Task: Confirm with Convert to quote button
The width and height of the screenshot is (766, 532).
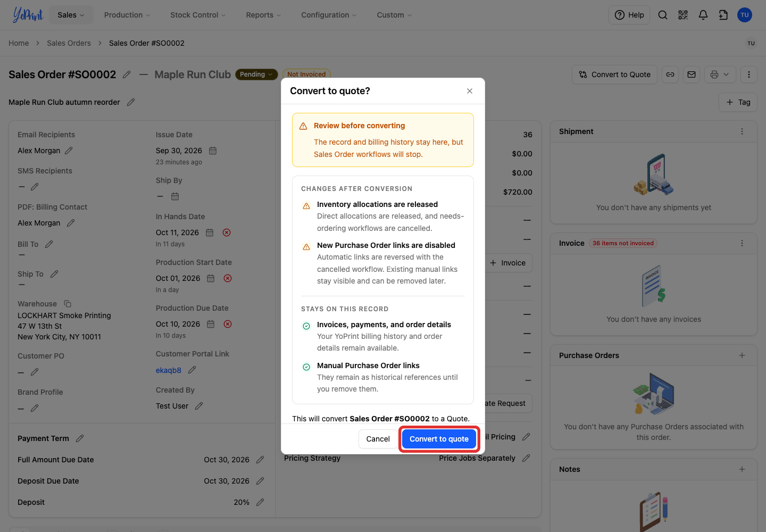Action: (x=439, y=439)
